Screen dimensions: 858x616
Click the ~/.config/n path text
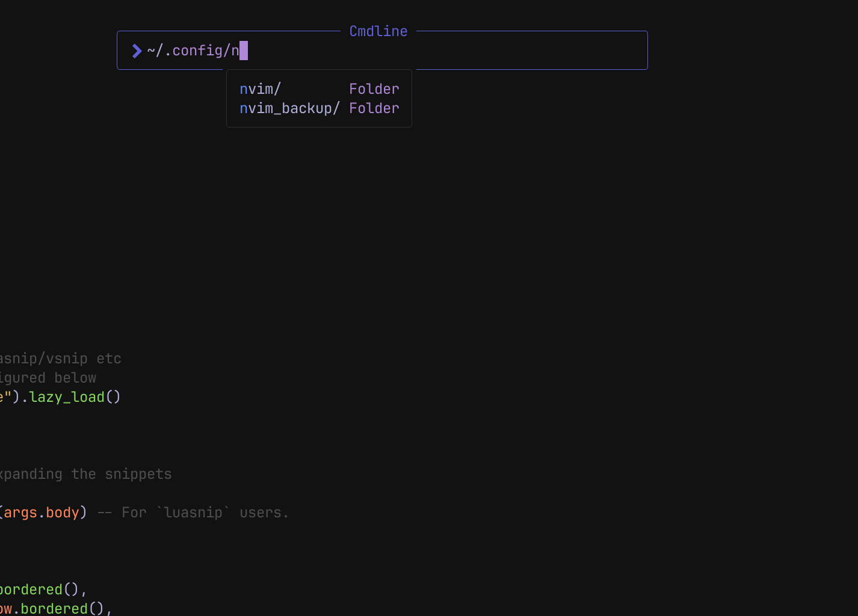coord(193,51)
